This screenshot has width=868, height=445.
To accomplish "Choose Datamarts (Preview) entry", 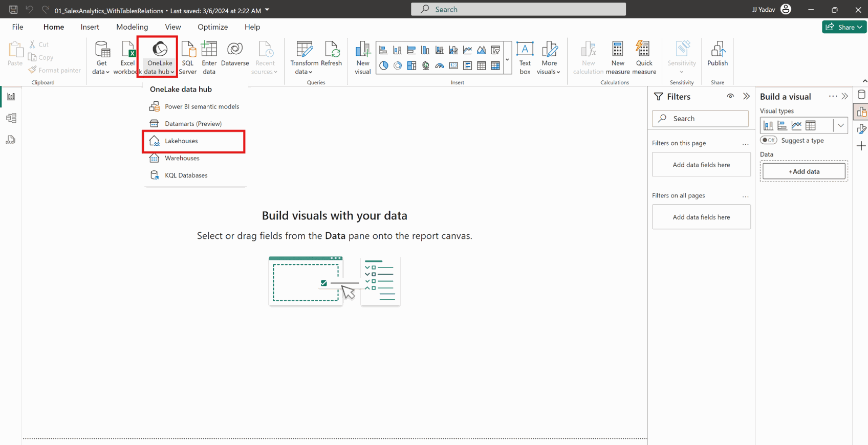I will coord(195,123).
